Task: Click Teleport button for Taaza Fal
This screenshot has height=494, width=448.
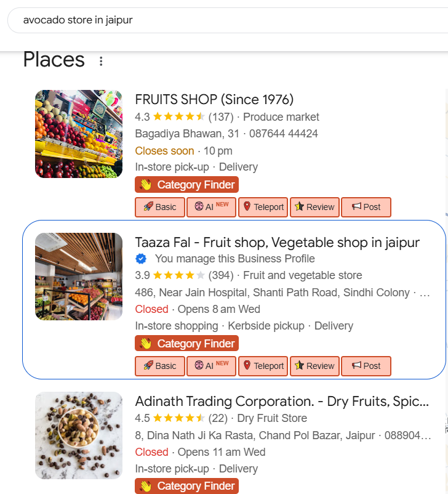Action: pyautogui.click(x=263, y=366)
